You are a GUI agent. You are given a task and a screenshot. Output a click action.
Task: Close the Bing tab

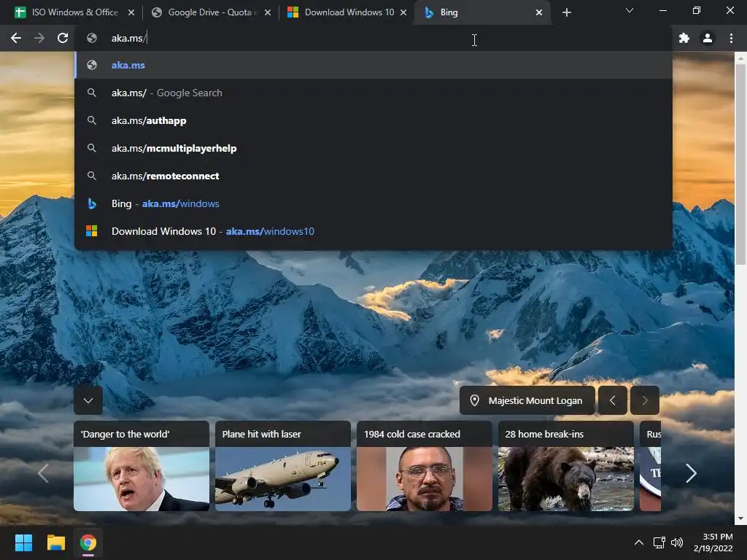coord(539,13)
